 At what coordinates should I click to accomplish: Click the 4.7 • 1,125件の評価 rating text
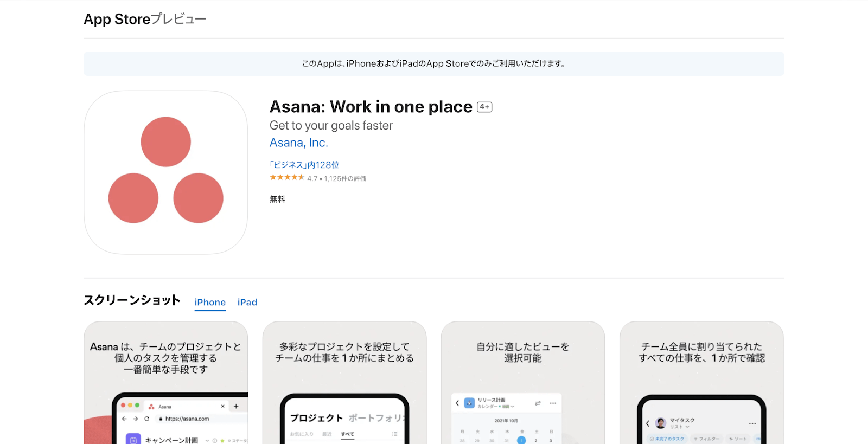pos(336,178)
